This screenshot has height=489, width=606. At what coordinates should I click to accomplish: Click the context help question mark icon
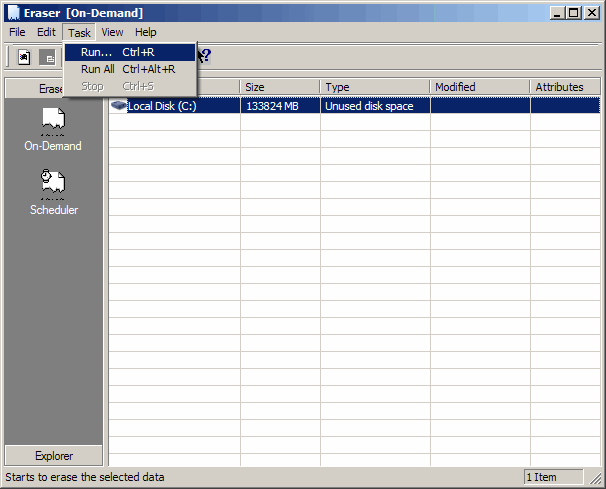tap(206, 55)
